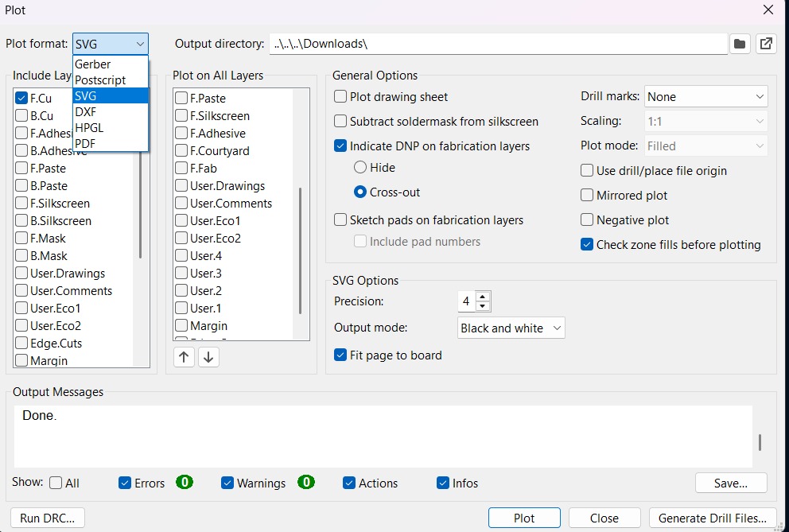
Task: Move selected layer down arrow
Action: (208, 357)
